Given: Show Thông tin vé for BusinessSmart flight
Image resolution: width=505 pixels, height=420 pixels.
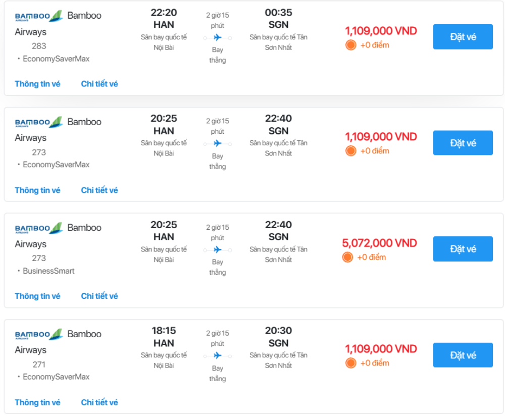Looking at the screenshot, I should coord(37,296).
